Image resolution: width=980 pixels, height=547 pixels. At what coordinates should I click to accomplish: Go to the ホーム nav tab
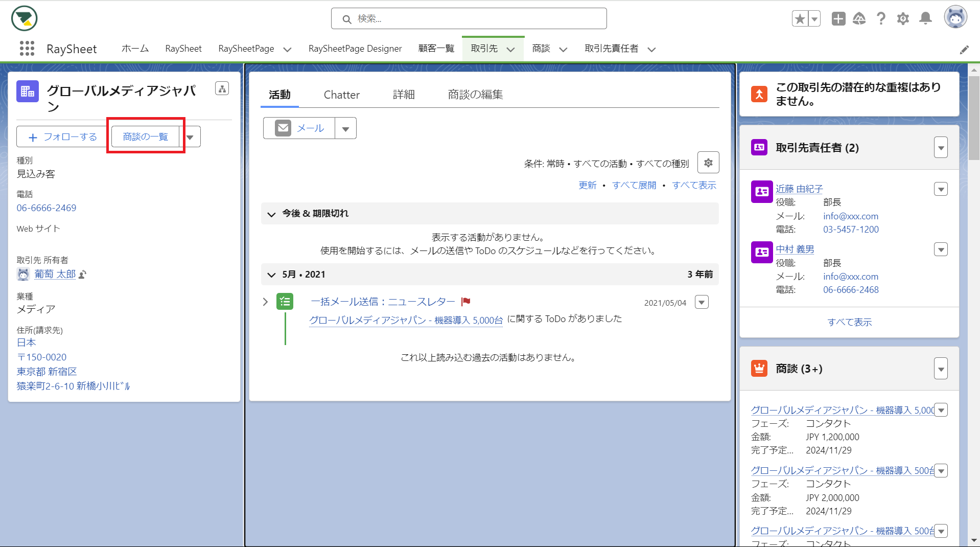point(135,49)
